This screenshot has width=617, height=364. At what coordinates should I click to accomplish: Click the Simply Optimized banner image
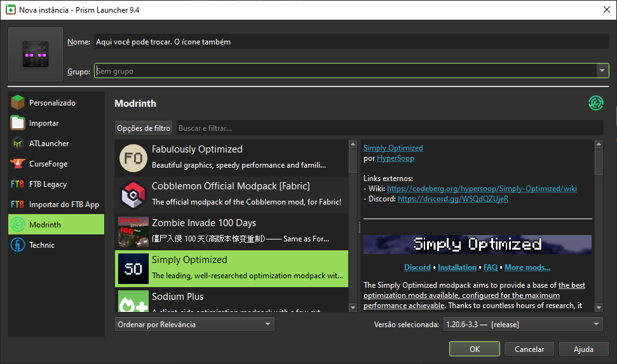(x=477, y=245)
